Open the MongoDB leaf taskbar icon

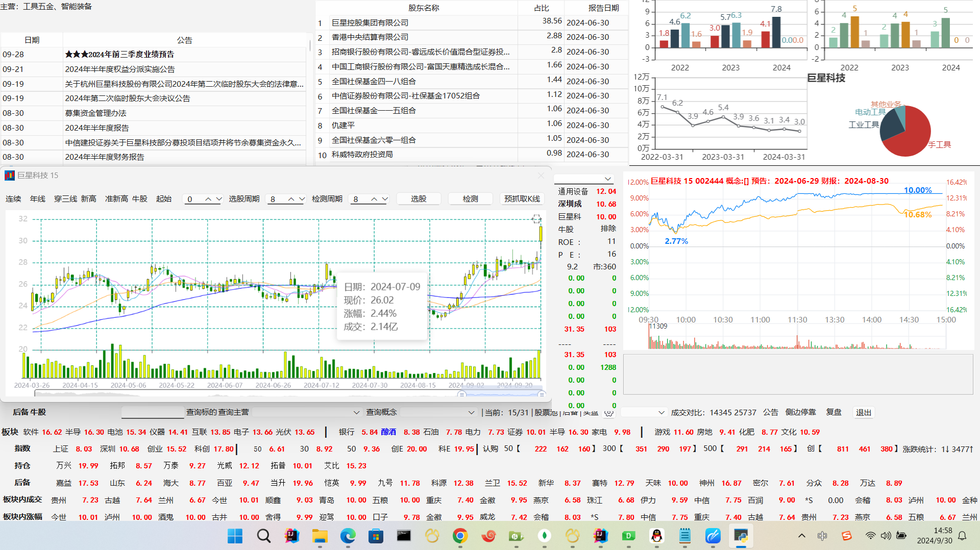[545, 536]
